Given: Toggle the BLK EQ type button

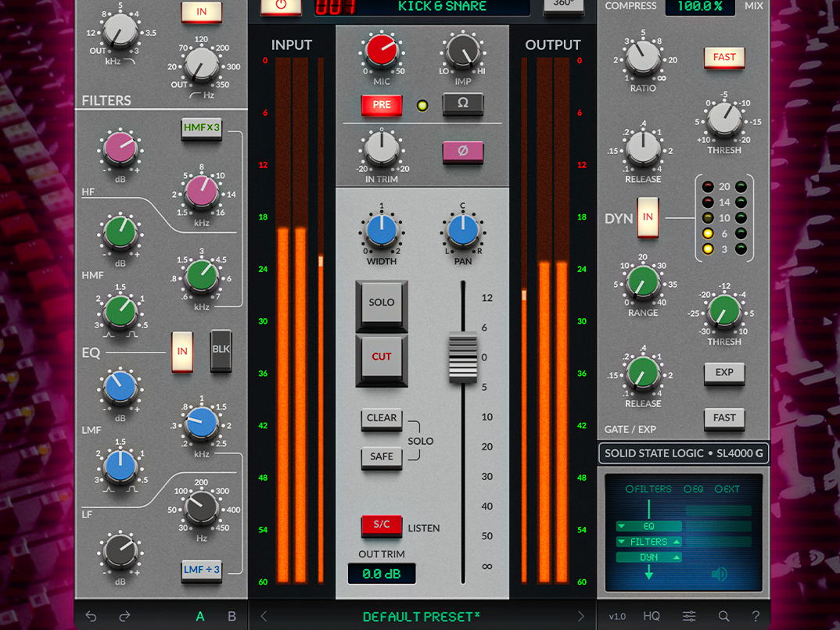Looking at the screenshot, I should click(221, 350).
